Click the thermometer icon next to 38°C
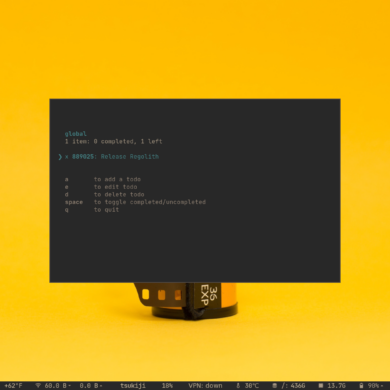The height and width of the screenshot is (390, 390). (238, 386)
